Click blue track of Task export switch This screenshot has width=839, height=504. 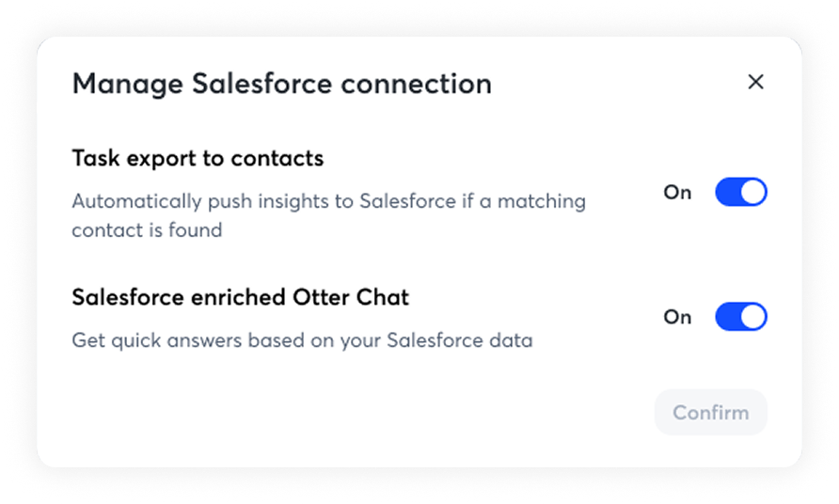pos(727,193)
